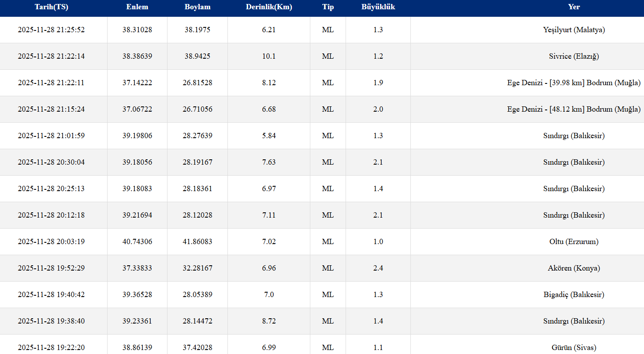This screenshot has width=644, height=354.
Task: Select the Bigadiç (Balıkesir) location cell
Action: point(574,295)
